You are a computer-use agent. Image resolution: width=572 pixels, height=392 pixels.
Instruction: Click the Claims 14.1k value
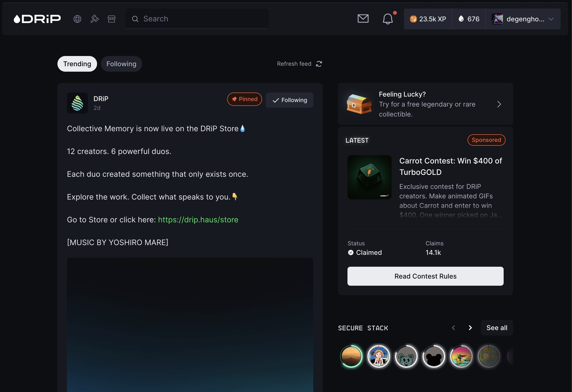pyautogui.click(x=433, y=252)
